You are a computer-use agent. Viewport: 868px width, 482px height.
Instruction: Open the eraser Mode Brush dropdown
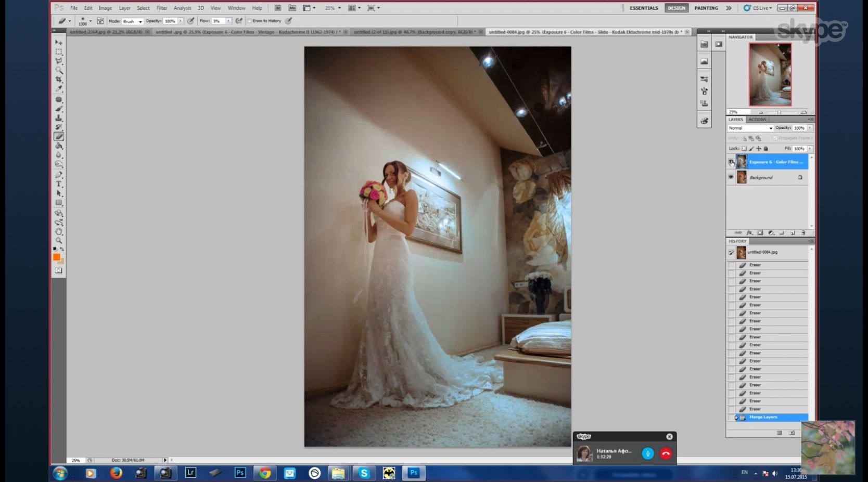(x=132, y=21)
